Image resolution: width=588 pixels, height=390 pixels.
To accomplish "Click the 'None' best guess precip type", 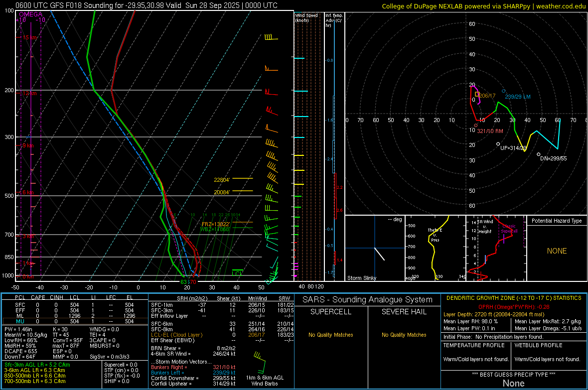I will pyautogui.click(x=513, y=383).
